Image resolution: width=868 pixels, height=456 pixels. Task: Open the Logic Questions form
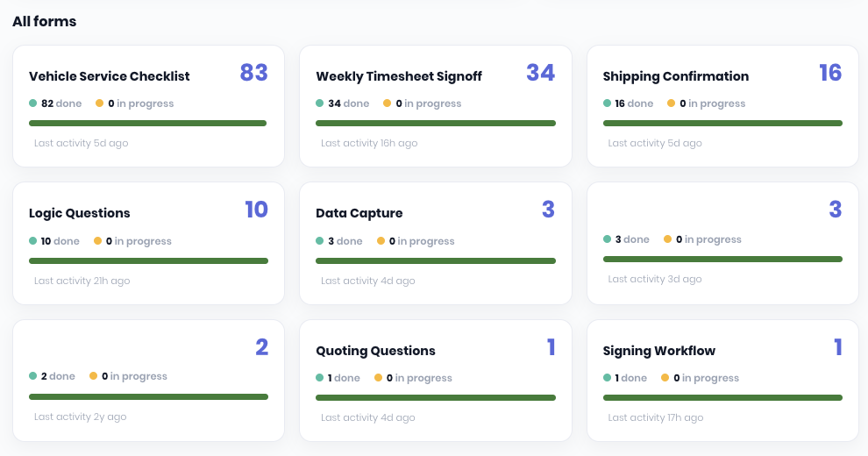click(79, 213)
